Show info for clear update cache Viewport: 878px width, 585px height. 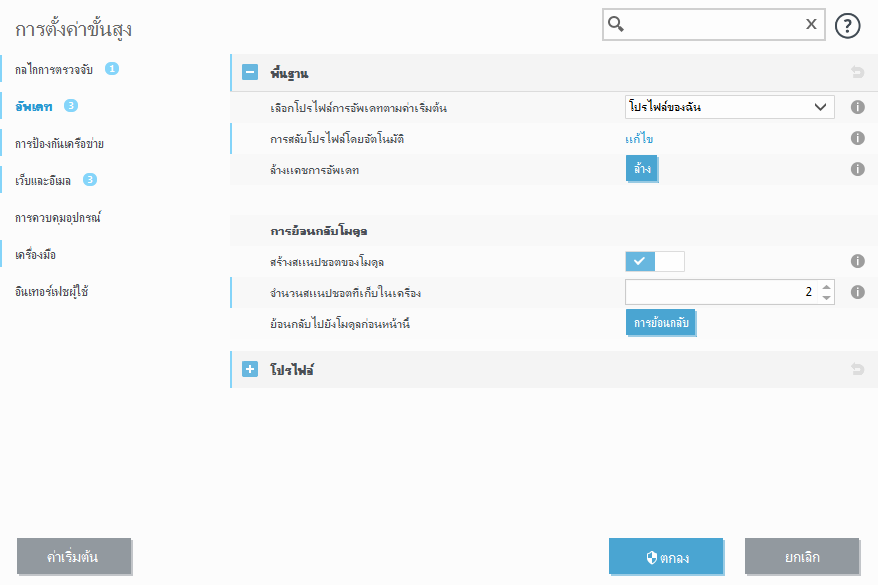click(x=857, y=169)
